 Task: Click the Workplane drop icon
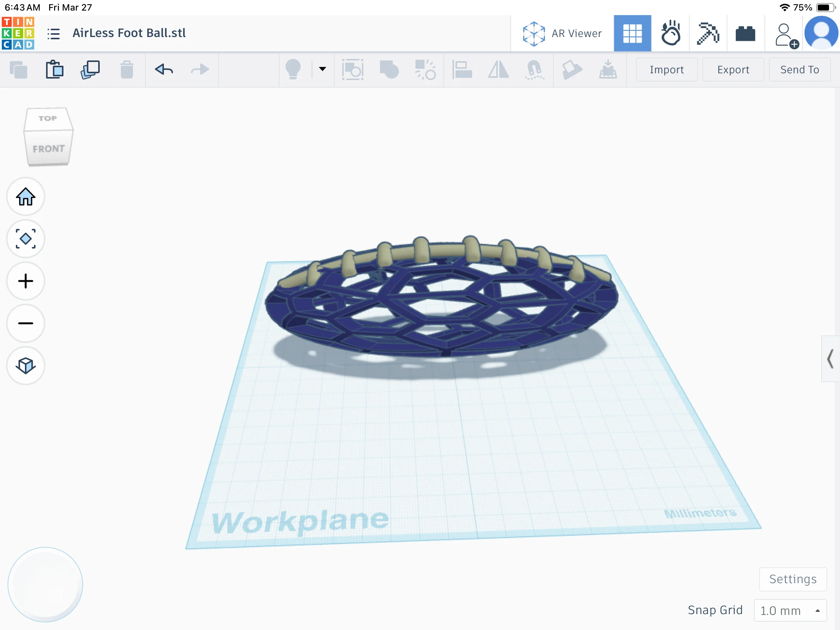pyautogui.click(x=608, y=69)
